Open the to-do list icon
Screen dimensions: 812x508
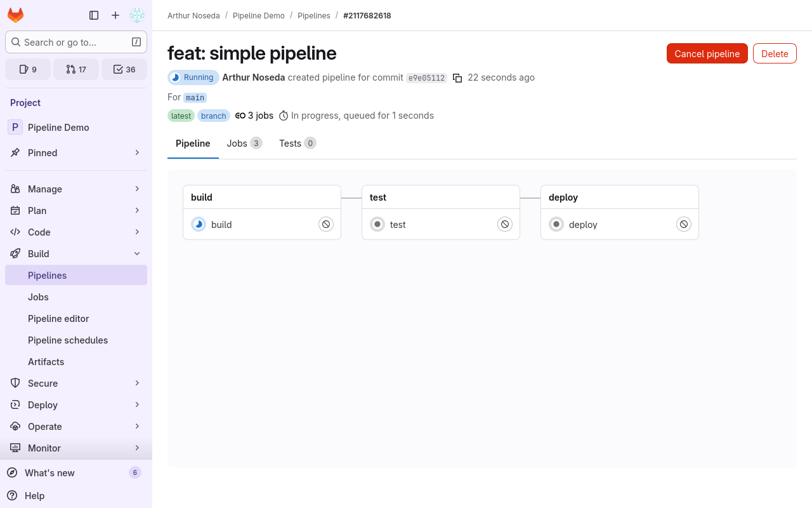[124, 69]
